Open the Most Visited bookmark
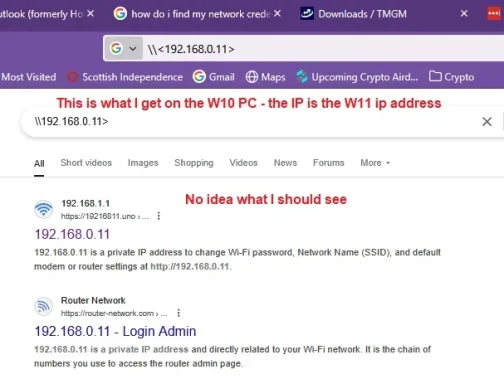The height and width of the screenshot is (384, 504). click(29, 77)
